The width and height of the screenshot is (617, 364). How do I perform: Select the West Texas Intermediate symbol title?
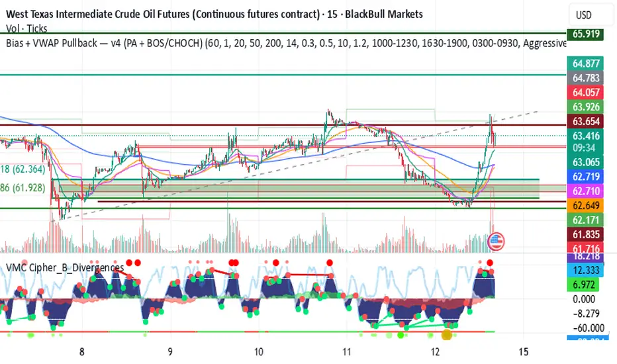214,14
